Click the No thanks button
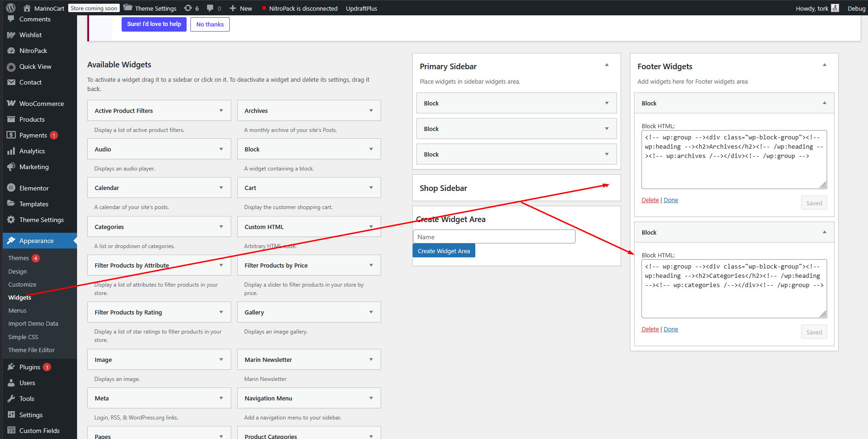The width and height of the screenshot is (868, 439). coord(210,24)
